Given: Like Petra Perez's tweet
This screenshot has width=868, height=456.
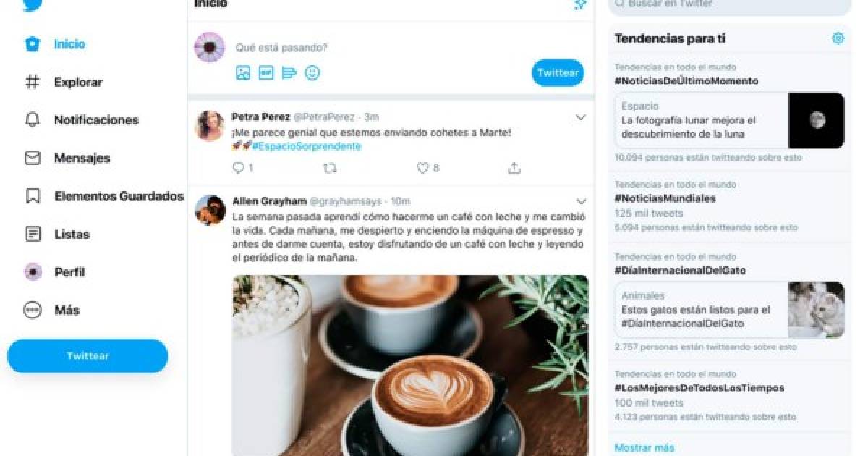Looking at the screenshot, I should [423, 168].
